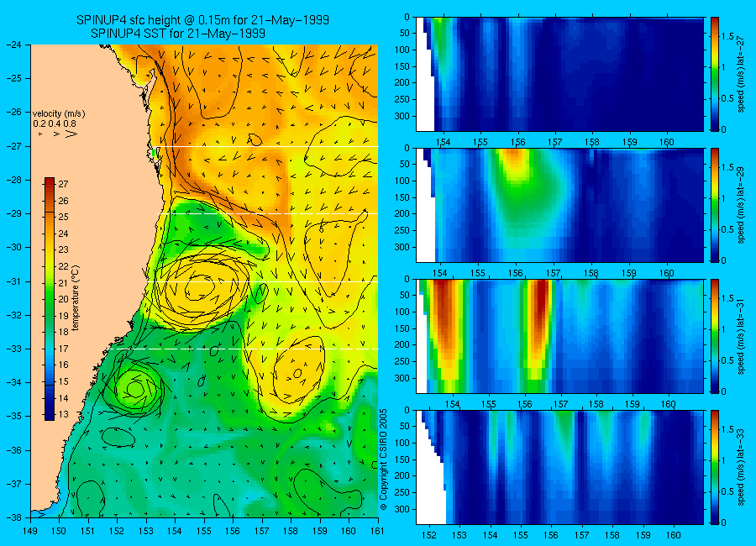Select the "speed (m/s) lat=-31" label
The width and height of the screenshot is (756, 546).
pos(742,336)
